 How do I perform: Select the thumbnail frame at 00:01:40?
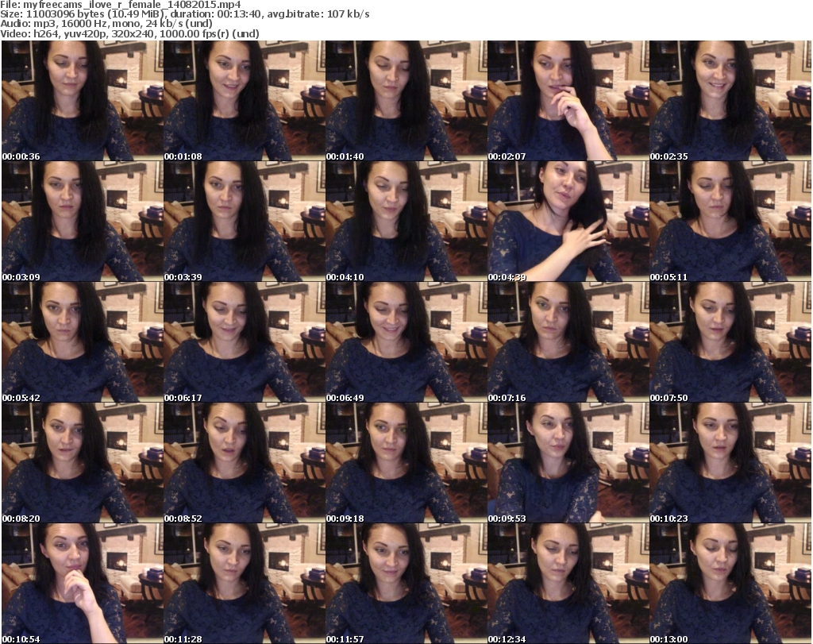406,101
